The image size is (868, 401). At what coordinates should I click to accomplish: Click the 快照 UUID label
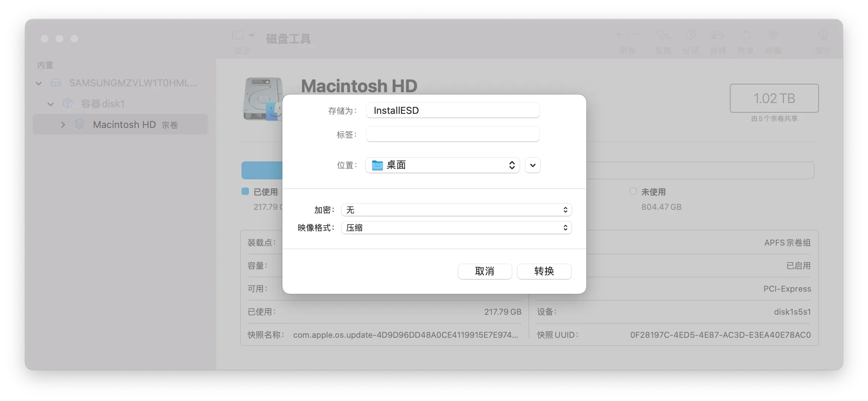[557, 335]
